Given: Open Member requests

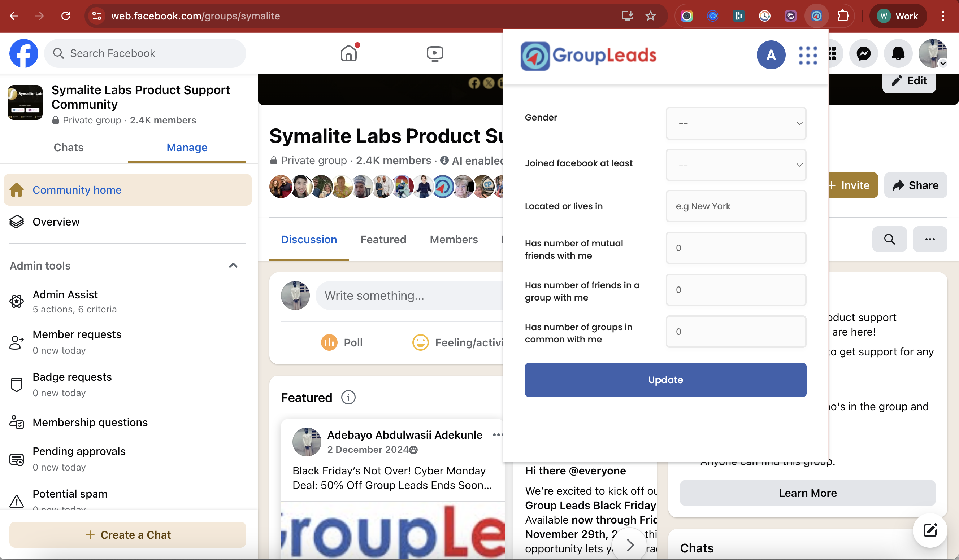Looking at the screenshot, I should click(128, 342).
